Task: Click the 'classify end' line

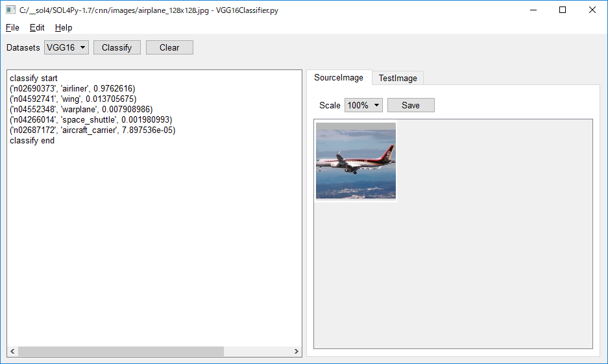Action: [32, 141]
